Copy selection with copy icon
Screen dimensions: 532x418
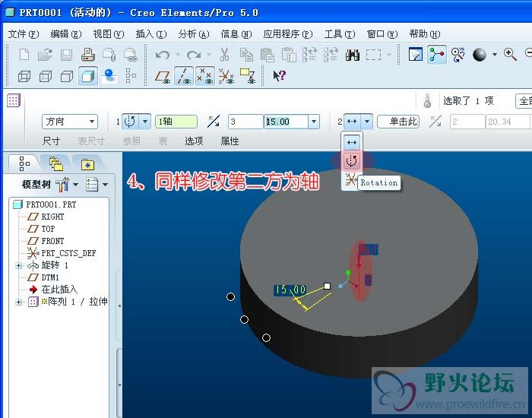246,55
